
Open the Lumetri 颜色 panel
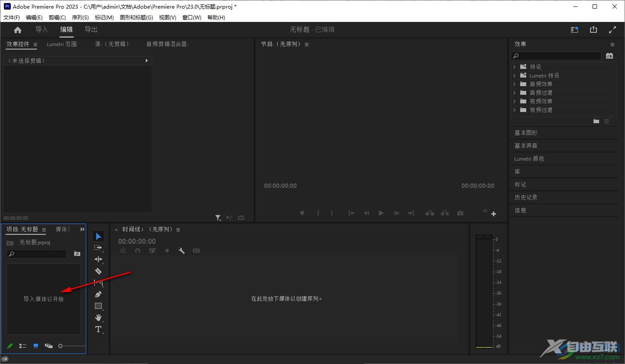click(529, 159)
